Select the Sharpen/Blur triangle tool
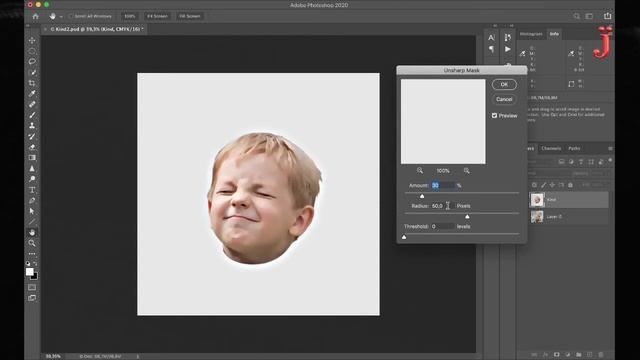Viewport: 640px width, 360px height. click(x=32, y=168)
